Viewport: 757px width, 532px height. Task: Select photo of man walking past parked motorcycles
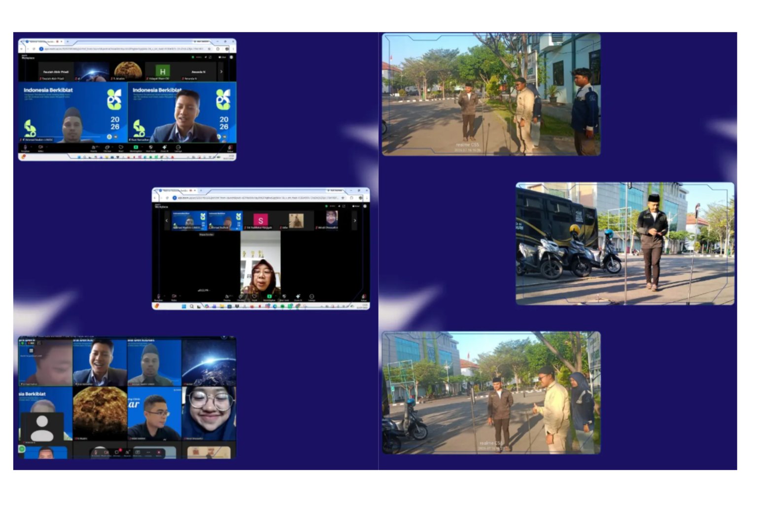point(625,244)
